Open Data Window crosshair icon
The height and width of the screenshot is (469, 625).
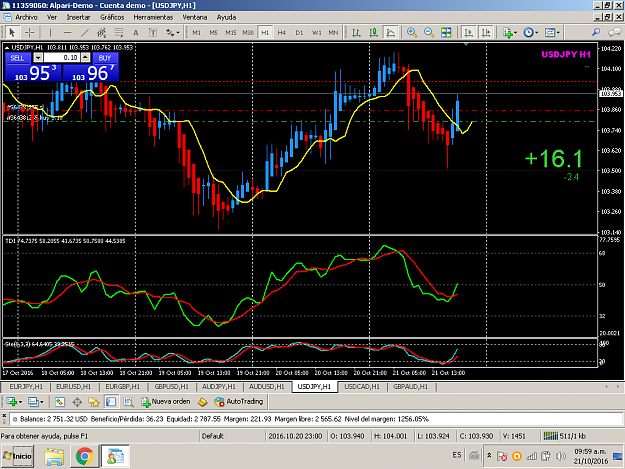(77, 402)
